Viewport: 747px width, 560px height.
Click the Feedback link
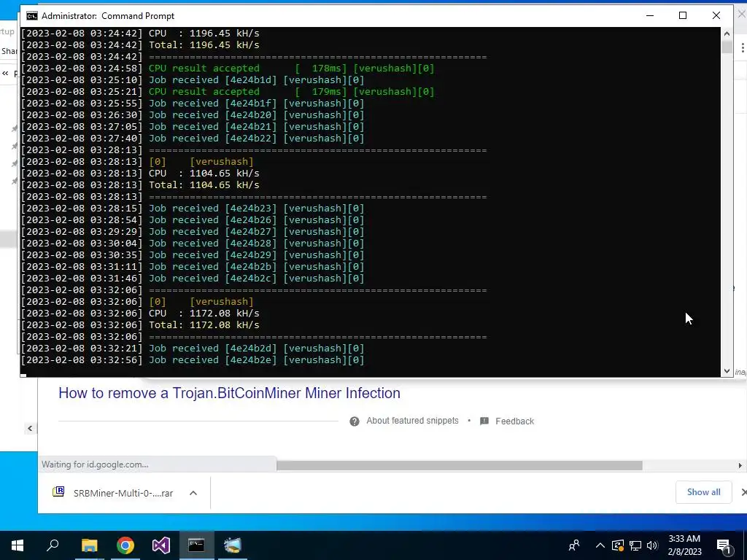click(x=514, y=421)
